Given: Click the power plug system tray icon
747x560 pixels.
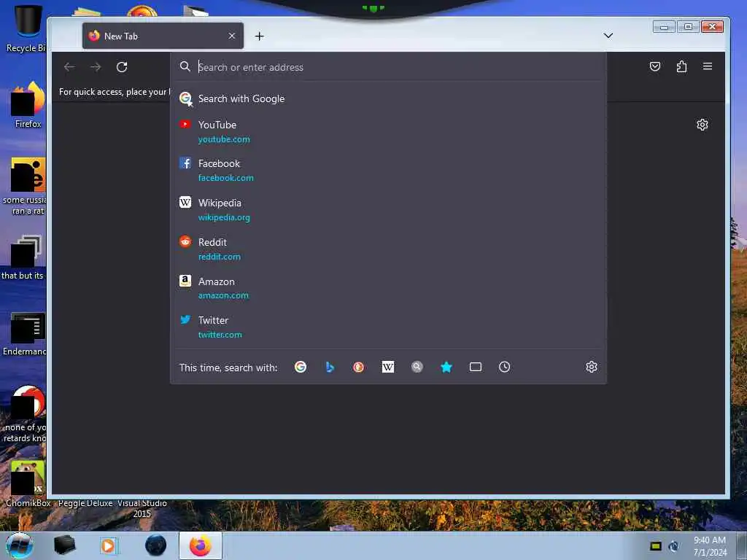Looking at the screenshot, I should (x=673, y=546).
